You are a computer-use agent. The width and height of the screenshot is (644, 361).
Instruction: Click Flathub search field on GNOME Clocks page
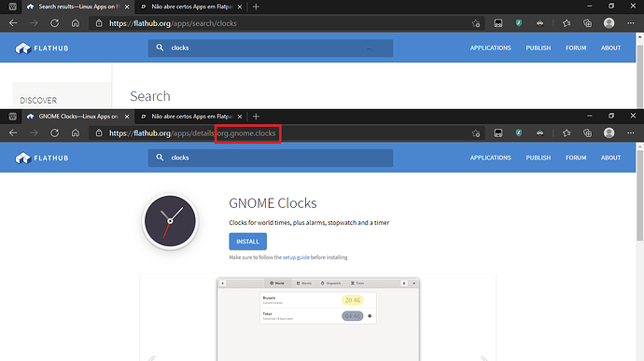click(271, 158)
